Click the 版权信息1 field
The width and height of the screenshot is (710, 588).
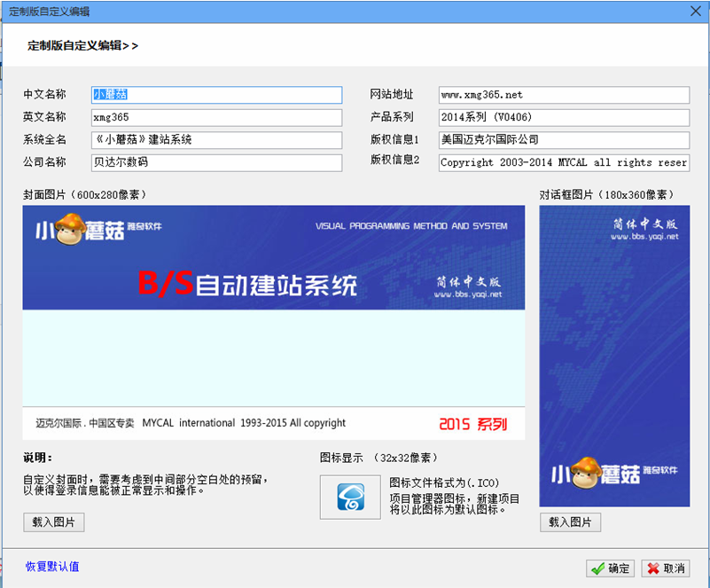pos(564,140)
